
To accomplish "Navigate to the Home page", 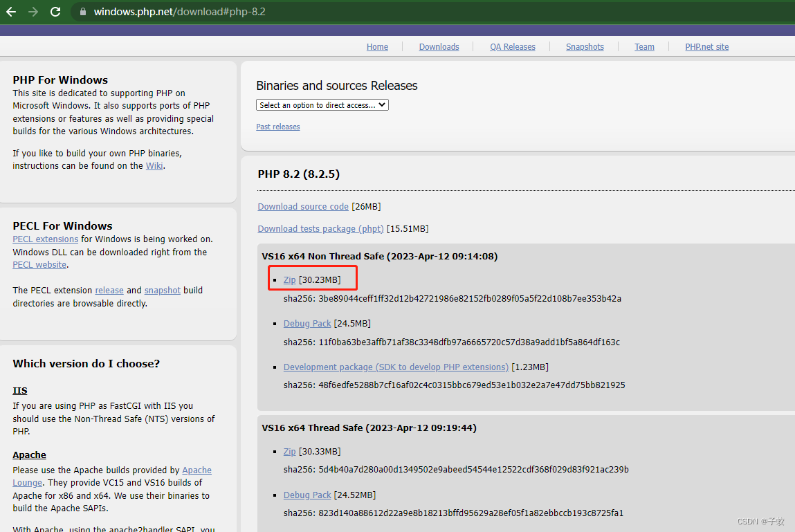I will [x=377, y=46].
